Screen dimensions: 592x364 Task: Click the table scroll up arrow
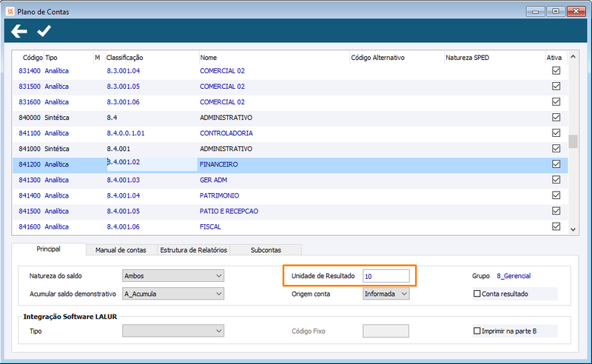(x=573, y=57)
